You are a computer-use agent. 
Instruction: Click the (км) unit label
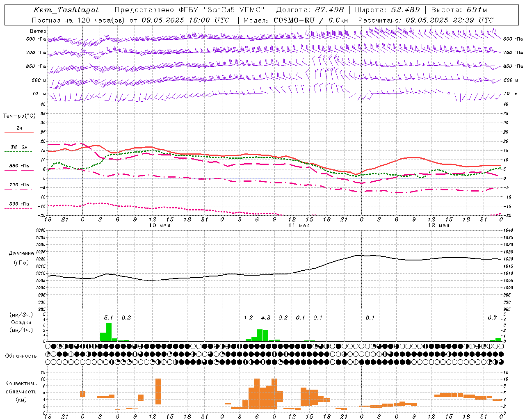coord(21,399)
